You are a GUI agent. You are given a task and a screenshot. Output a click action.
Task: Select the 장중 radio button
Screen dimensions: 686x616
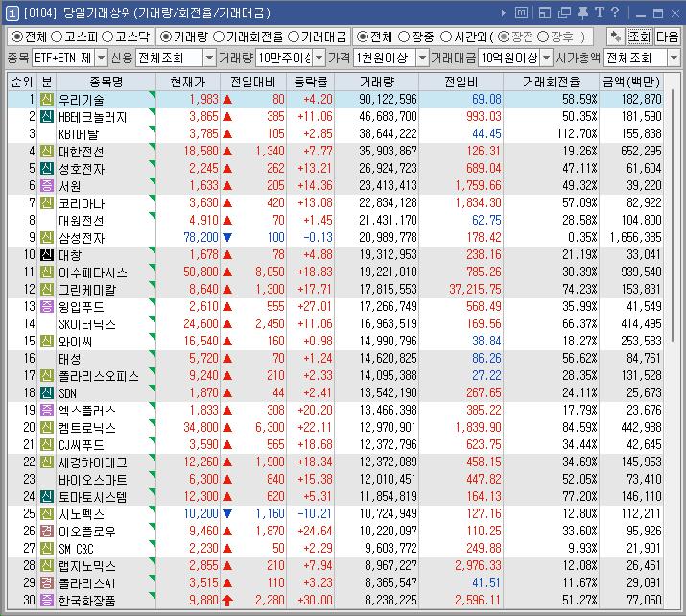[404, 36]
